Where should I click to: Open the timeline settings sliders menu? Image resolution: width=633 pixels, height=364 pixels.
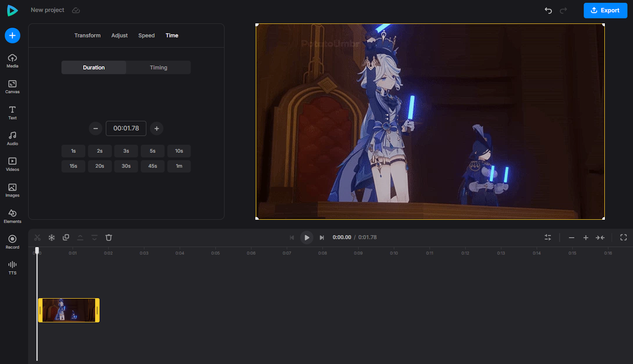[548, 237]
